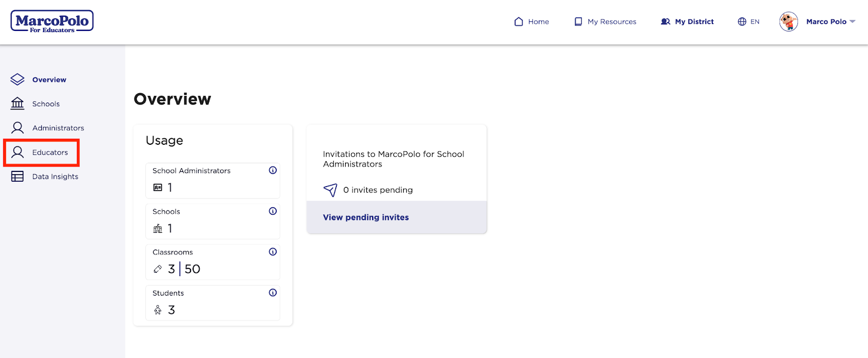The height and width of the screenshot is (358, 868).
Task: Click the View pending invites link
Action: click(x=365, y=217)
